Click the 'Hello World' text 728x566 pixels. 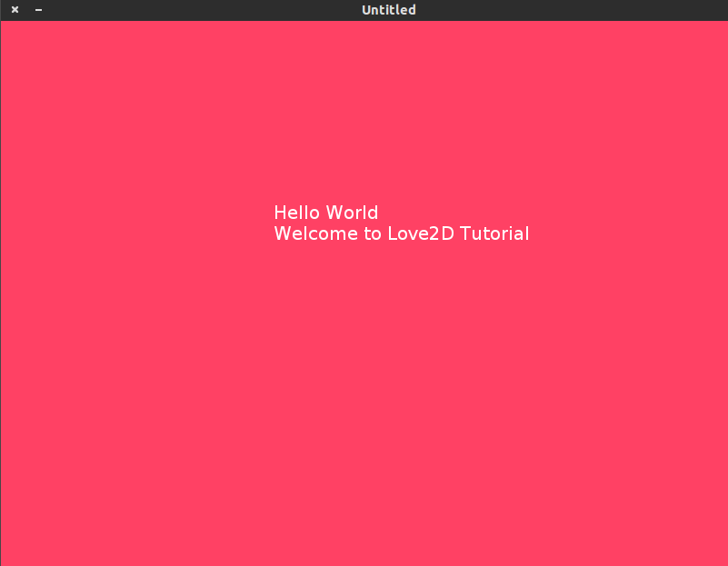click(326, 213)
